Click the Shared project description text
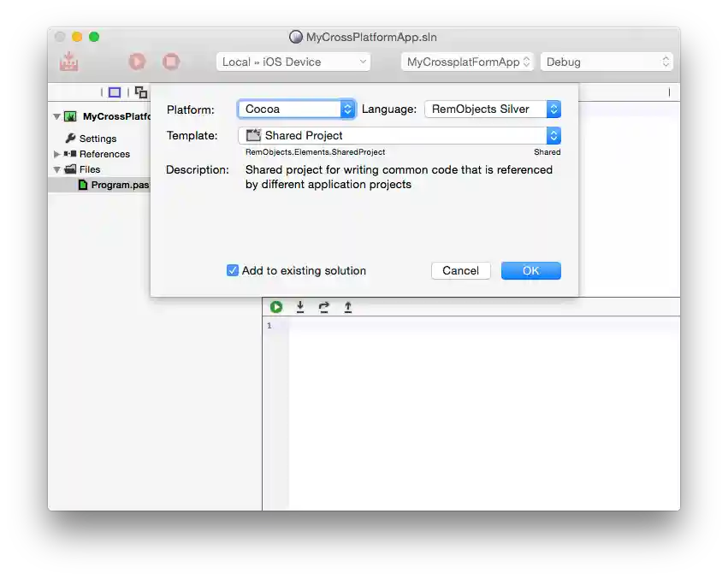 click(399, 177)
